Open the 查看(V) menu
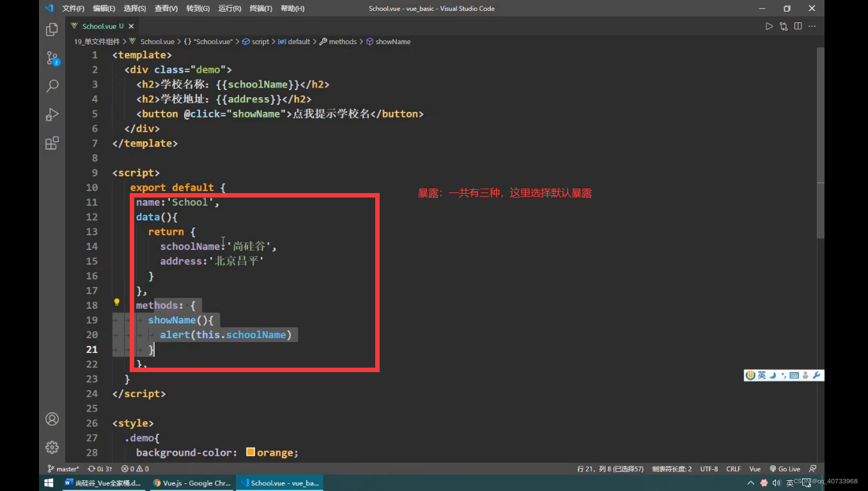868x491 pixels. pyautogui.click(x=166, y=8)
